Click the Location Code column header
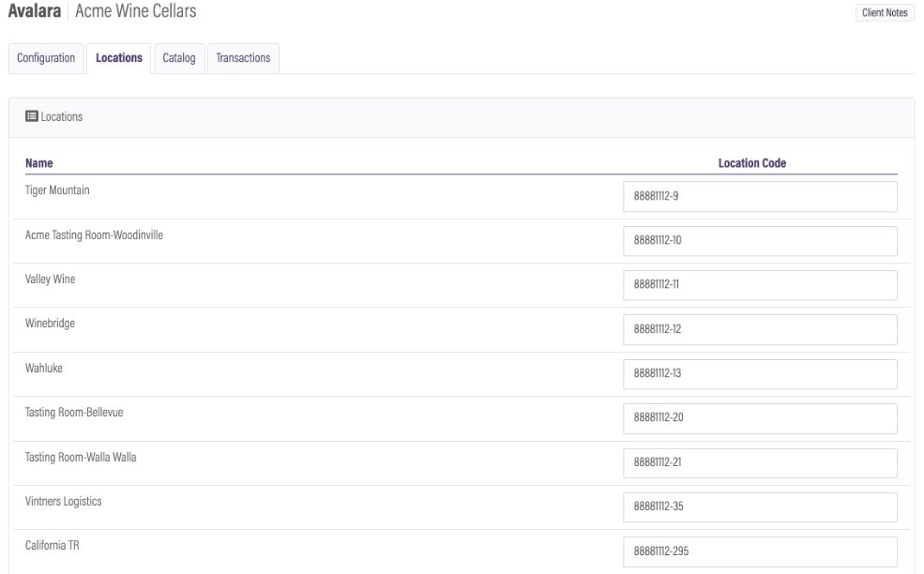The width and height of the screenshot is (924, 574). click(x=752, y=163)
